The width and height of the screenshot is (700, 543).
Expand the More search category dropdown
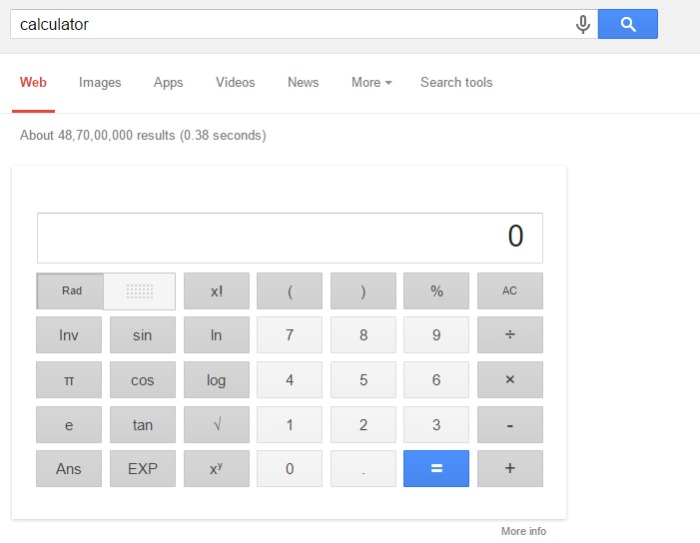pos(371,83)
